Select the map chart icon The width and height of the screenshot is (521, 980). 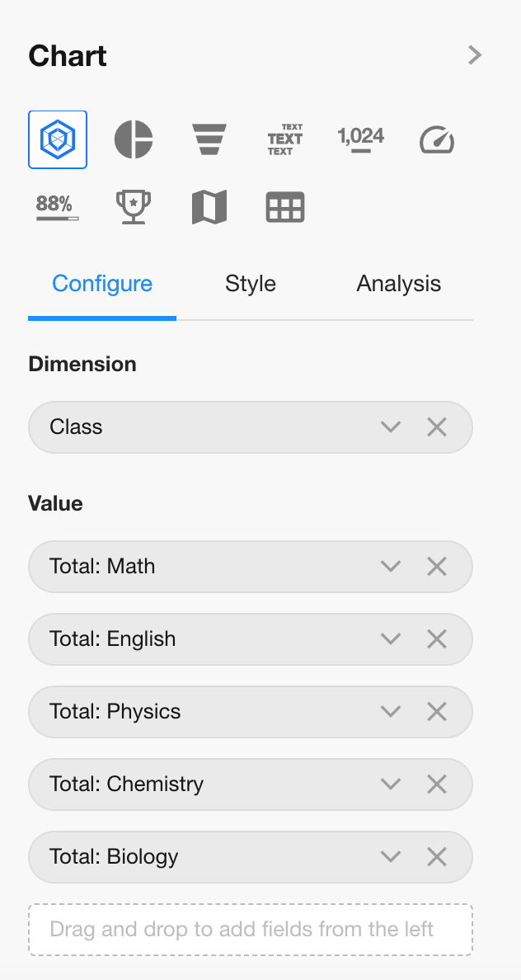tap(209, 207)
